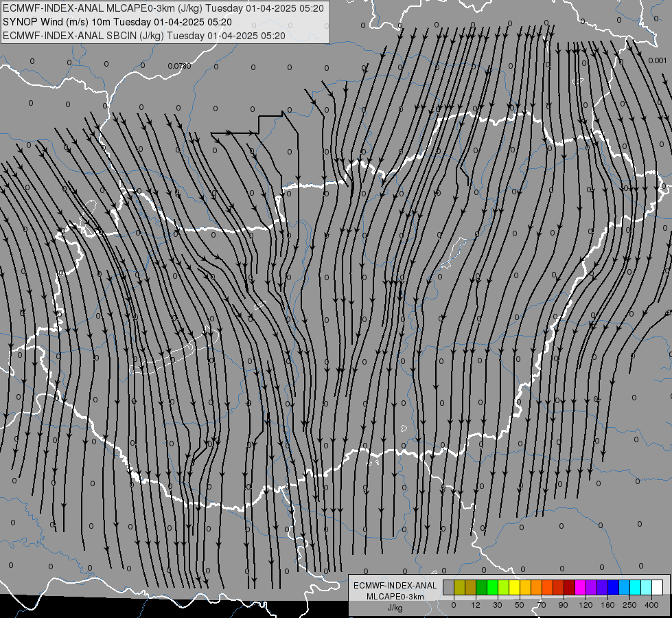Viewport: 672px width, 618px height.
Task: Click the dark red legend swatch
Action: tap(569, 587)
